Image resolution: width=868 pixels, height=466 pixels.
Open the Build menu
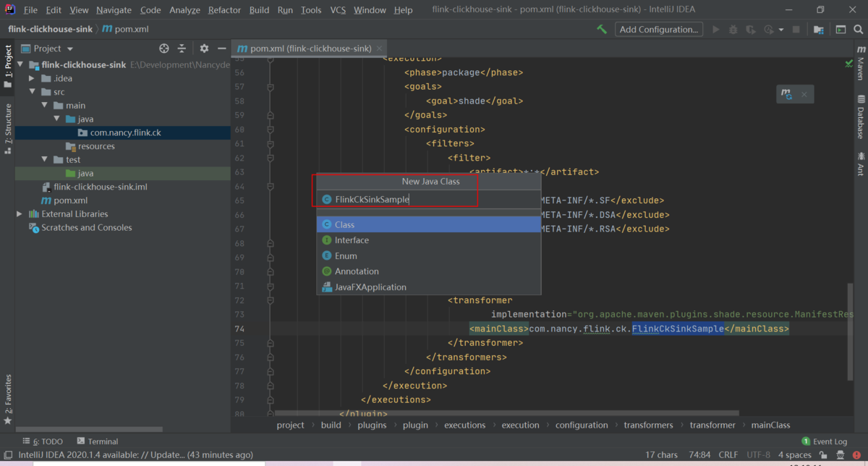259,10
